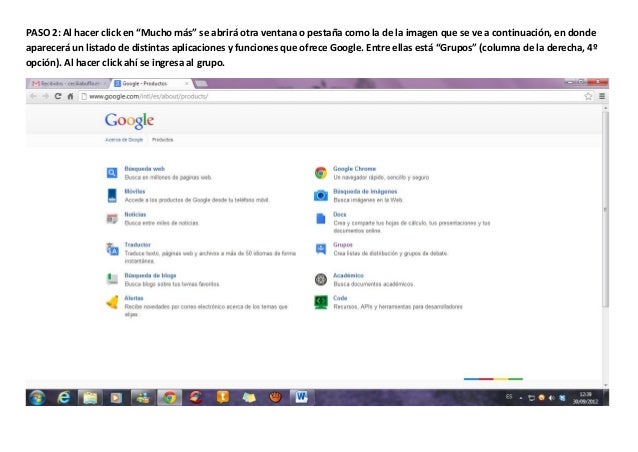638x452 pixels.
Task: Click the Code icon
Action: [321, 302]
